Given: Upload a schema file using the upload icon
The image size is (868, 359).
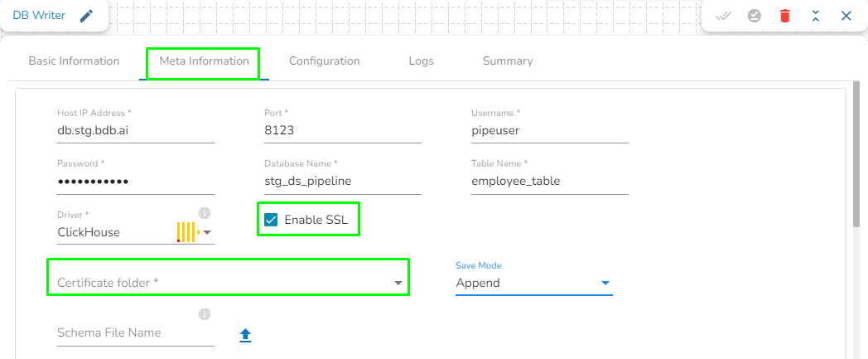Looking at the screenshot, I should 245,335.
